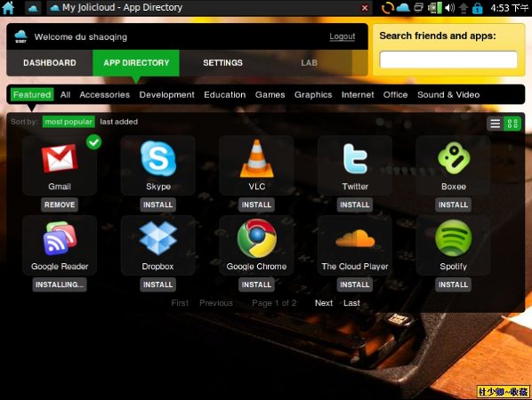Remove the Gmail application
The width and height of the screenshot is (532, 400).
60,204
